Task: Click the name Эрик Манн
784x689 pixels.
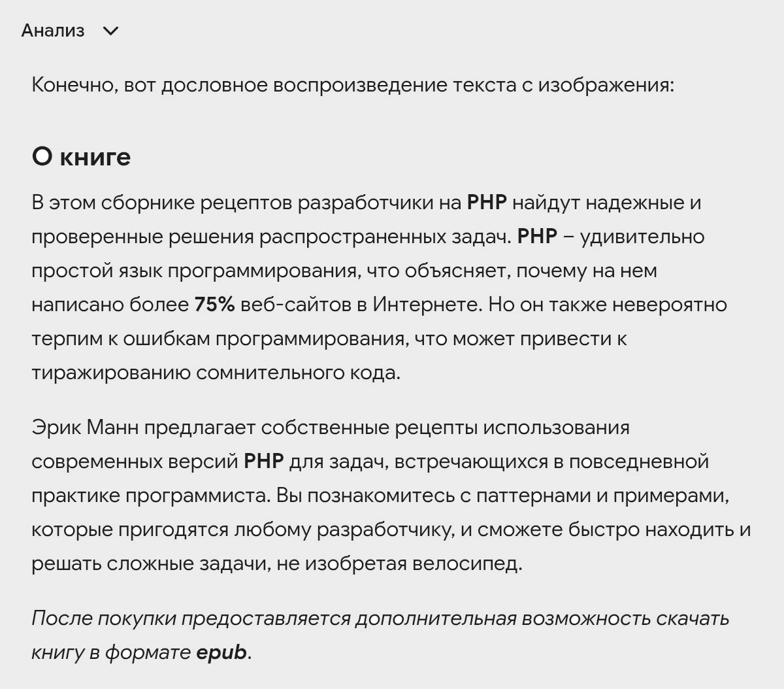Action: [85, 428]
